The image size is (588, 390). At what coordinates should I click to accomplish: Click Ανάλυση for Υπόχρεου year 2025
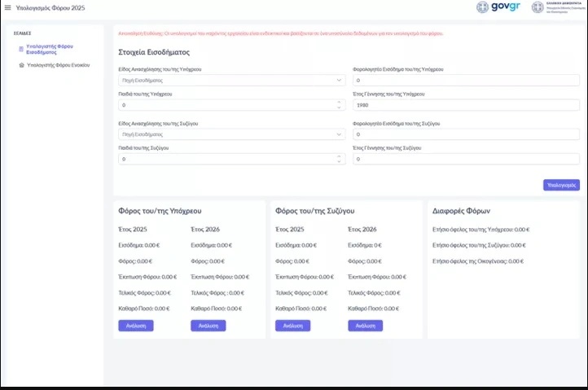(x=135, y=326)
